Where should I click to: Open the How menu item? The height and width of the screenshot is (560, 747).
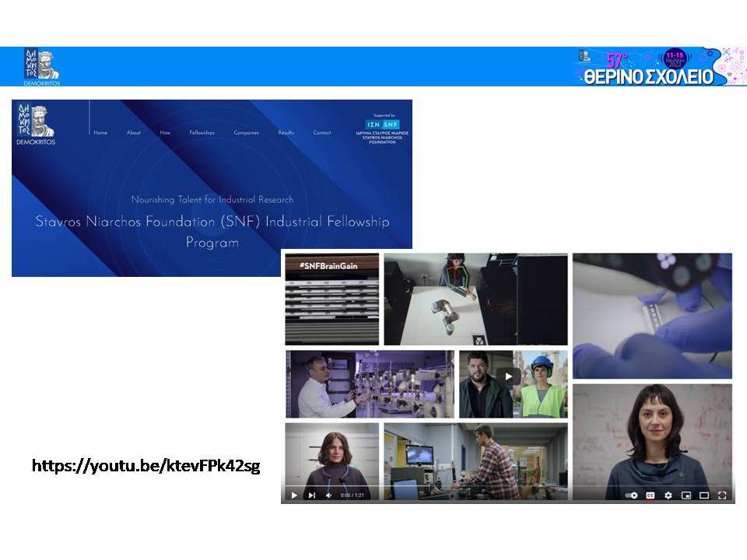[x=165, y=133]
